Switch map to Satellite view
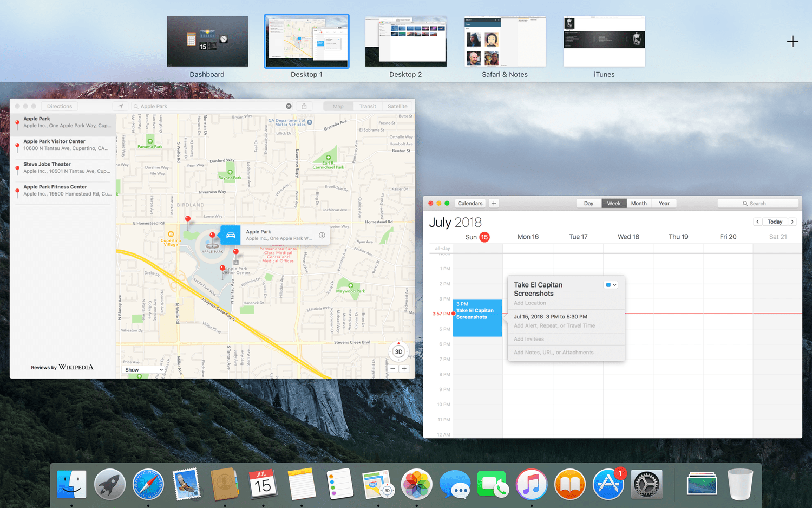Image resolution: width=812 pixels, height=508 pixels. coord(397,106)
